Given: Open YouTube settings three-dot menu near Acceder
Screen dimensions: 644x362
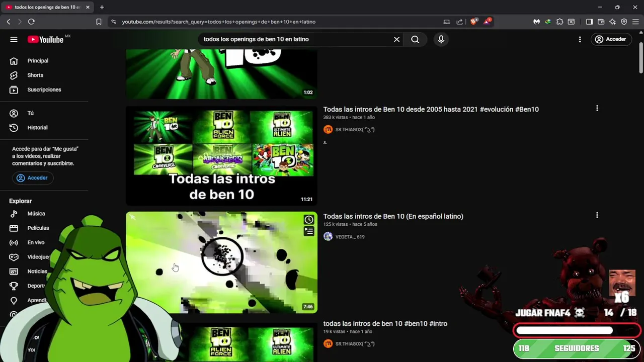Looking at the screenshot, I should point(580,39).
